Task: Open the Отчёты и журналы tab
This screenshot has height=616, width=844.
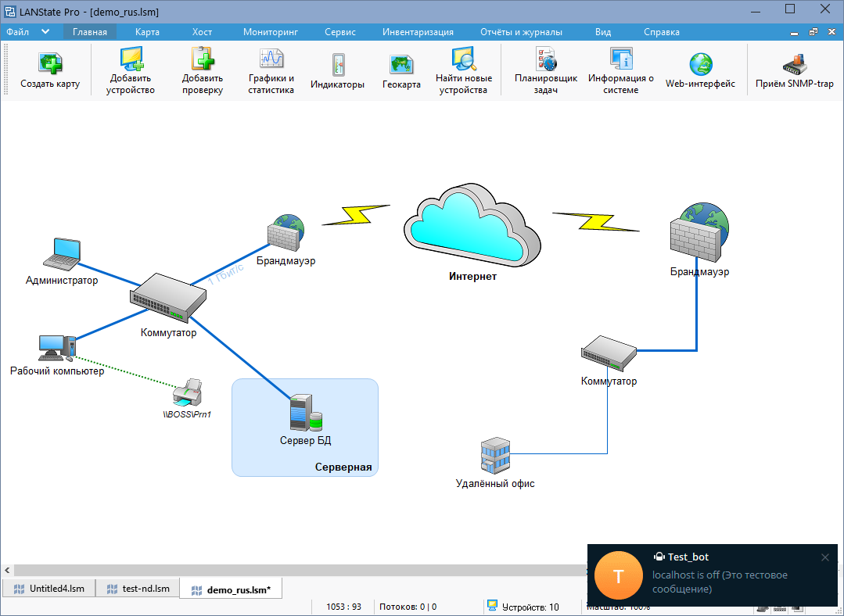Action: 522,32
